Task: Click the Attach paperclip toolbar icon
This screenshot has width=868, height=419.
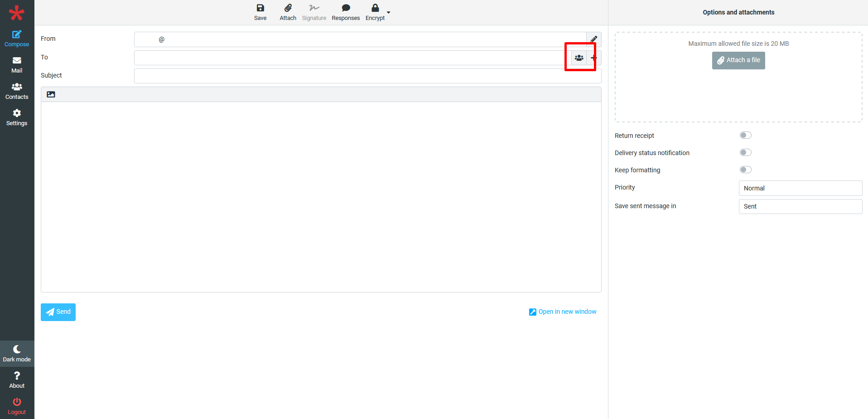Action: tap(288, 8)
